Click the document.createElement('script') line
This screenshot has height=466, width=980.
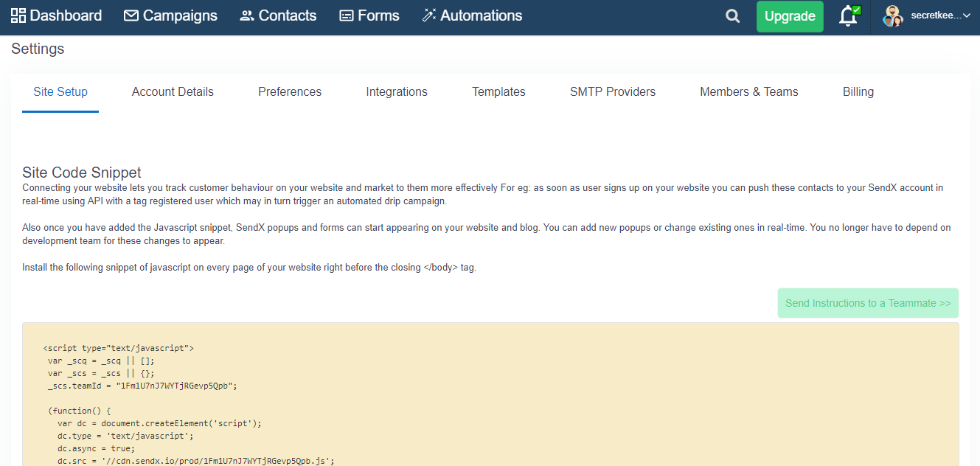tap(159, 423)
